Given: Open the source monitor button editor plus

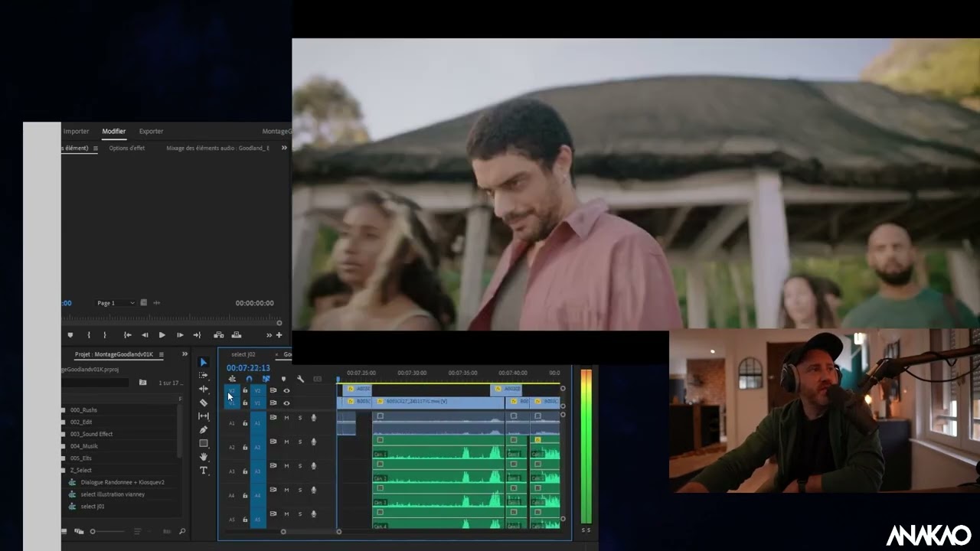Looking at the screenshot, I should click(x=279, y=334).
